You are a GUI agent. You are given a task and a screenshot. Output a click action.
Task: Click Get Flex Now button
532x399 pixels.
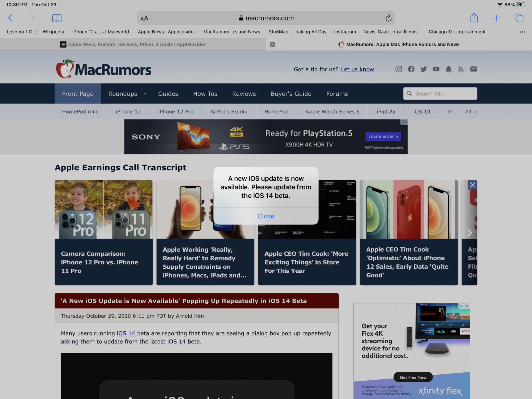point(413,377)
